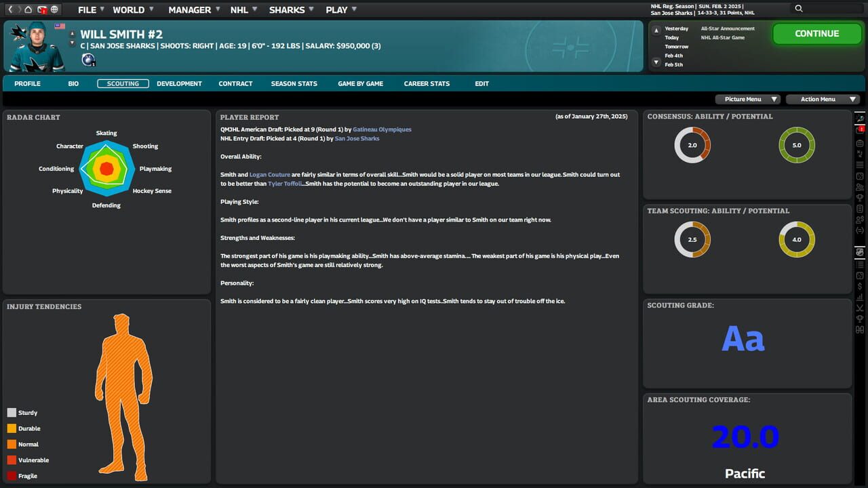Switch to the DEVELOPMENT tab
868x488 pixels.
(x=179, y=83)
